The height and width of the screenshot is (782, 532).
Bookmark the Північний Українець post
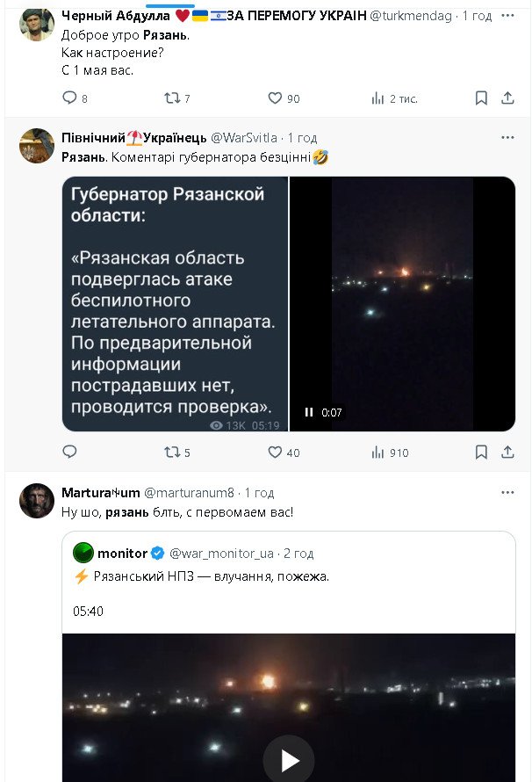[481, 453]
